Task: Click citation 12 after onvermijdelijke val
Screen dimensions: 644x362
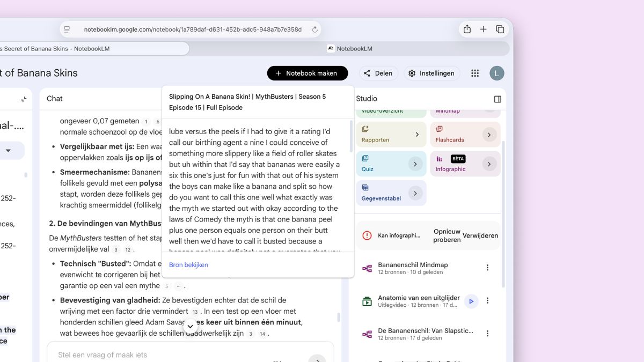Action: (x=127, y=250)
